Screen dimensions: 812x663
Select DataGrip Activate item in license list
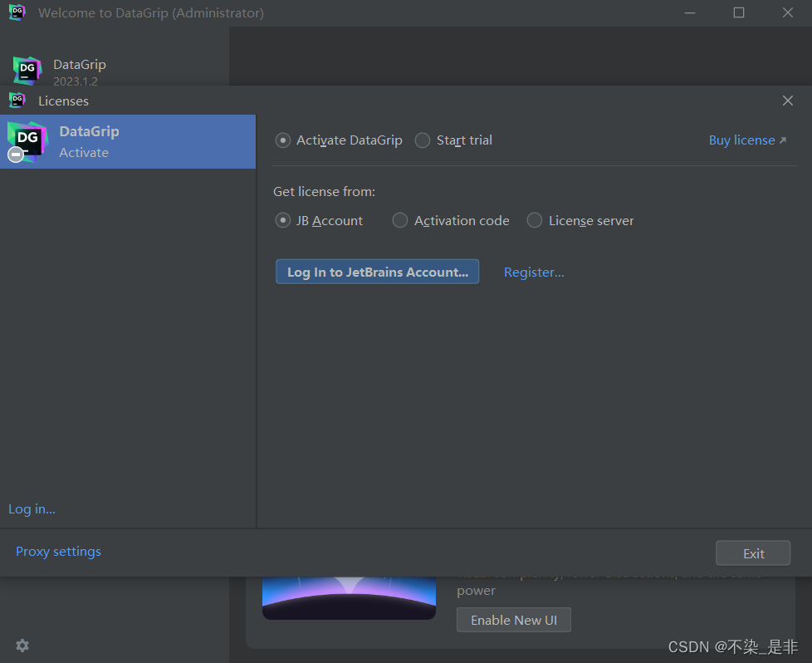pos(128,141)
